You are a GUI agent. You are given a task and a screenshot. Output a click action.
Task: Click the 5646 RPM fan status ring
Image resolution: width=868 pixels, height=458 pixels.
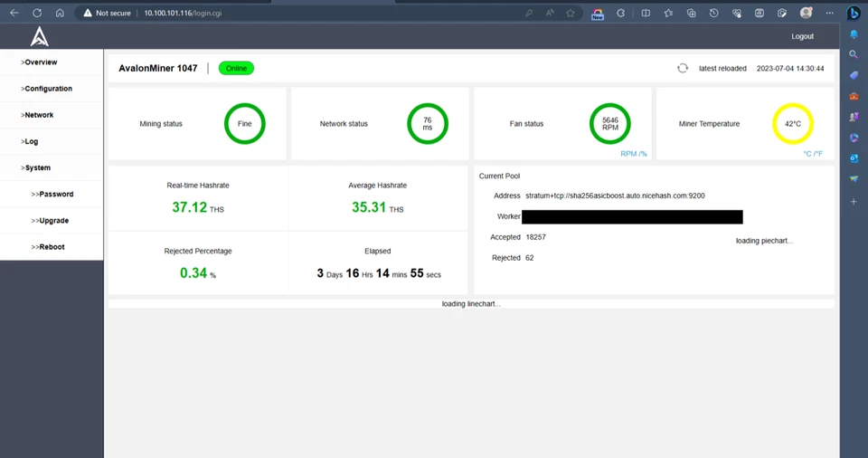pos(610,124)
